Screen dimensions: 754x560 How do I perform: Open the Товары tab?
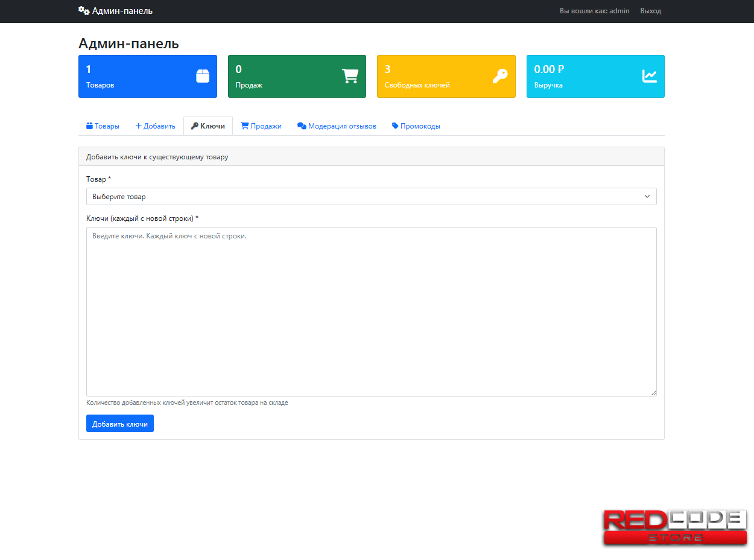(103, 126)
